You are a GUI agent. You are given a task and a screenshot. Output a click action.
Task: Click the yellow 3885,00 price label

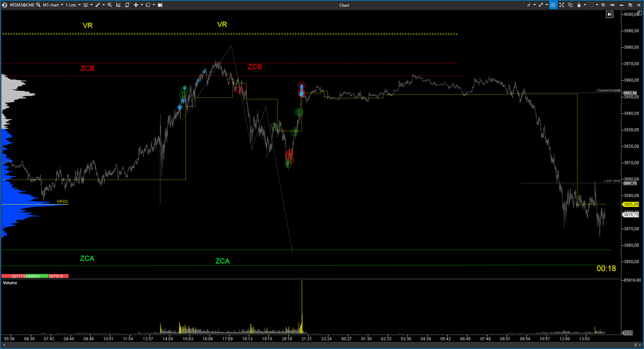click(631, 204)
